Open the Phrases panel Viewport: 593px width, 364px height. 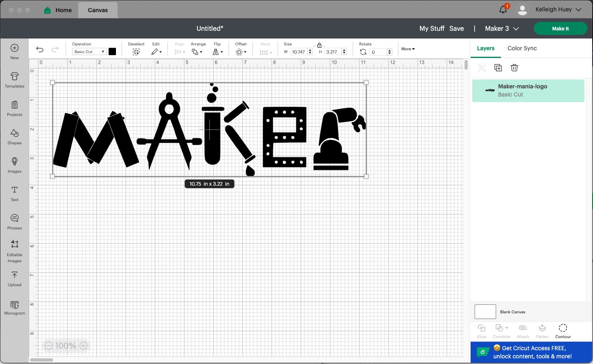tap(15, 222)
